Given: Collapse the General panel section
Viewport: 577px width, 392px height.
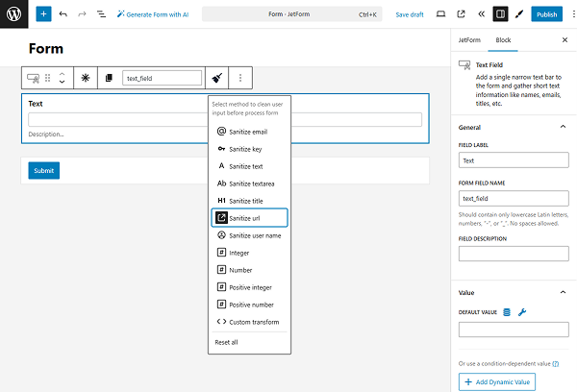Looking at the screenshot, I should [x=563, y=126].
